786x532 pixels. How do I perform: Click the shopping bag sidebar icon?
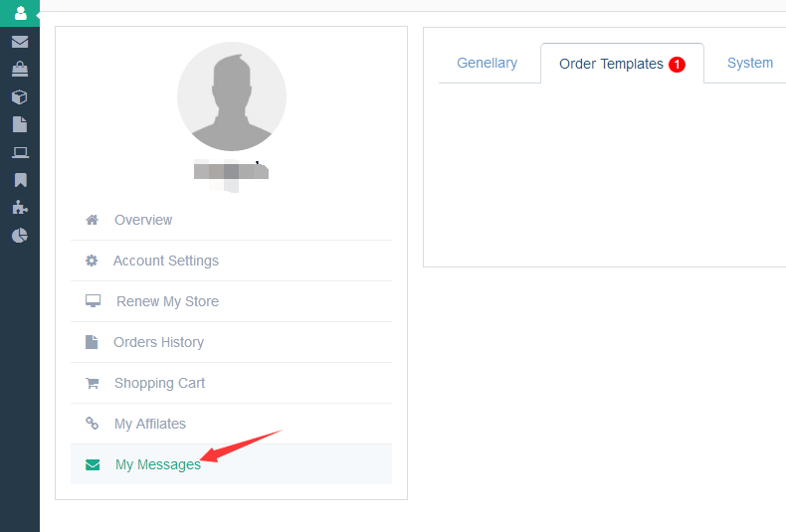(20, 70)
